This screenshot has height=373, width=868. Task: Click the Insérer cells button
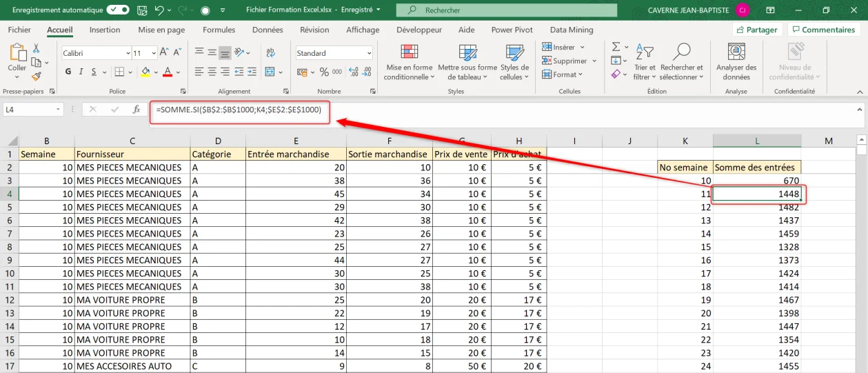[x=563, y=47]
